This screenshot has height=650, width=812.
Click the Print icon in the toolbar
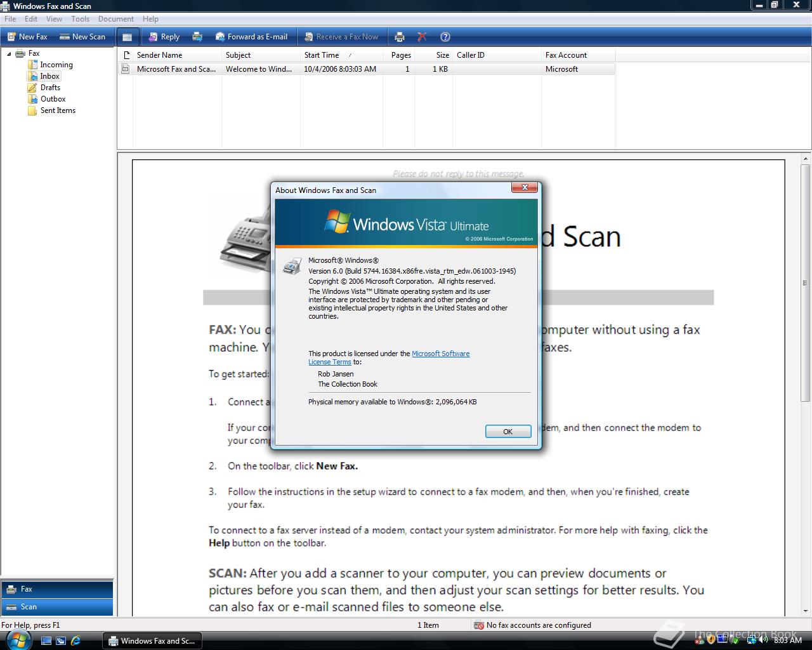click(400, 37)
